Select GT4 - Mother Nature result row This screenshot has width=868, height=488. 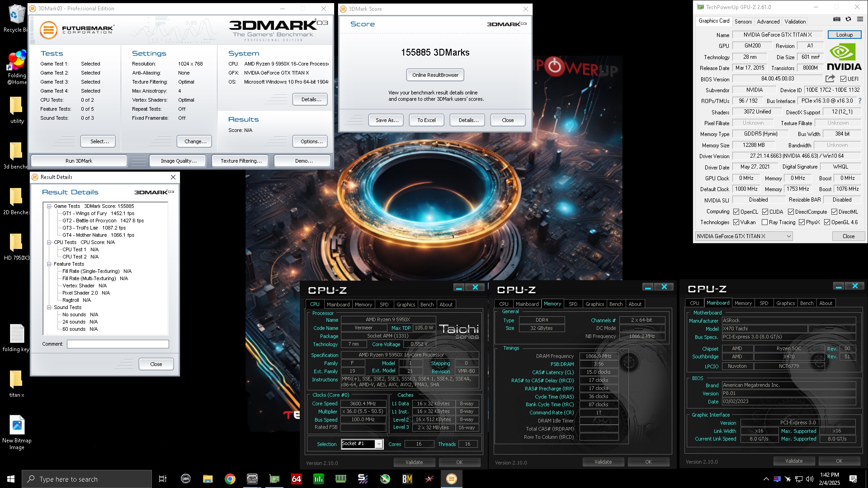point(98,235)
